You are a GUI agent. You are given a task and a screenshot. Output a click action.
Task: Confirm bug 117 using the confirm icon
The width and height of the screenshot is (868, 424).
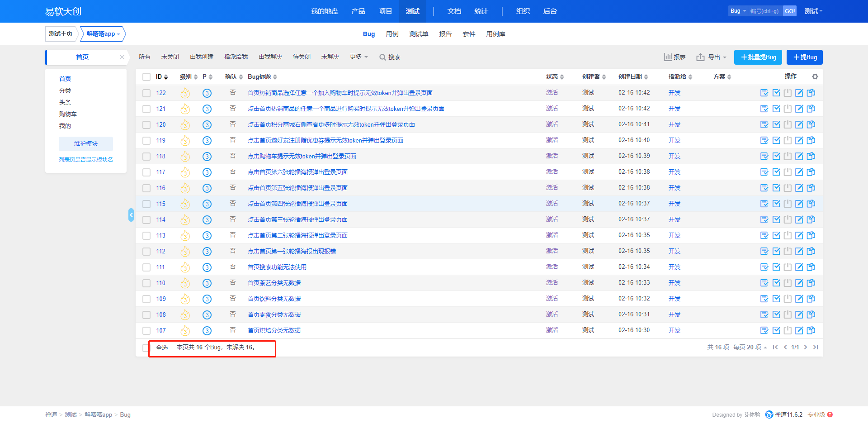coord(764,172)
